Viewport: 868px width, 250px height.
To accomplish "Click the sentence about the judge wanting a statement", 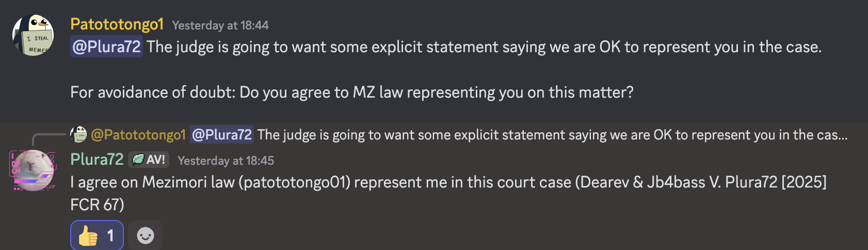I will 484,47.
